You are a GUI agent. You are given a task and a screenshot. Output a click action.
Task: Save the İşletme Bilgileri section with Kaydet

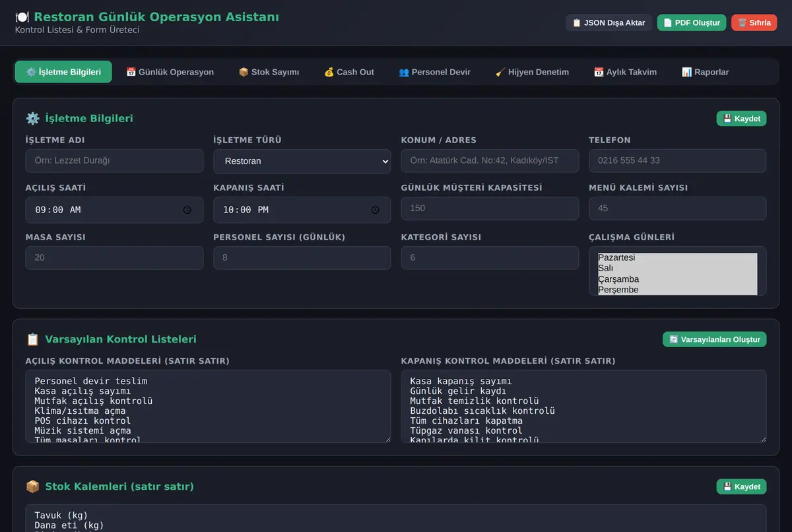click(741, 119)
